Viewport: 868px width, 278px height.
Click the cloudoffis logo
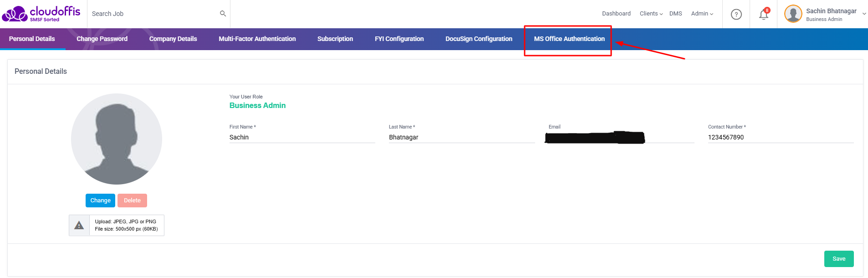click(x=41, y=14)
